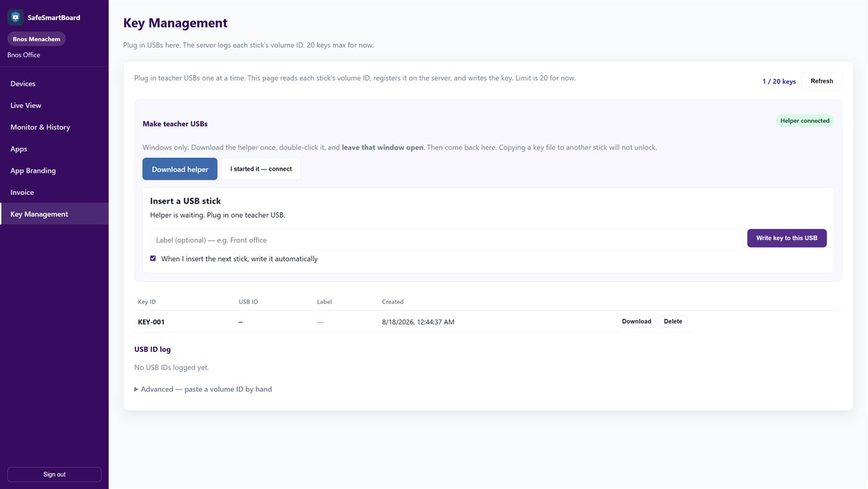Click the Key ID column header
The height and width of the screenshot is (489, 868).
(147, 302)
